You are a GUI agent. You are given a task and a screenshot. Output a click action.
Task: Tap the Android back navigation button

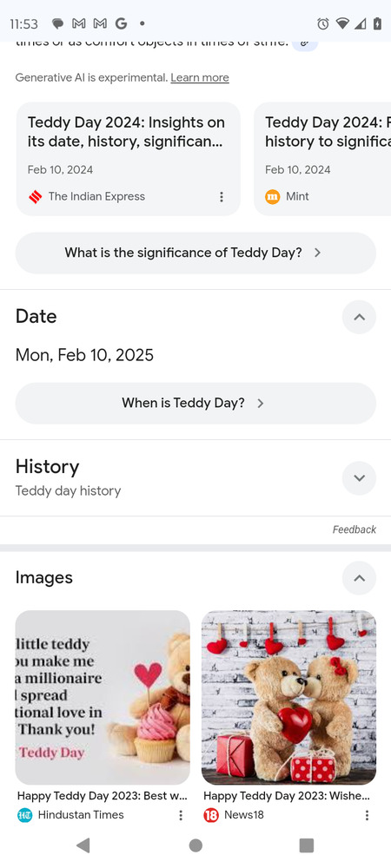coord(83,845)
